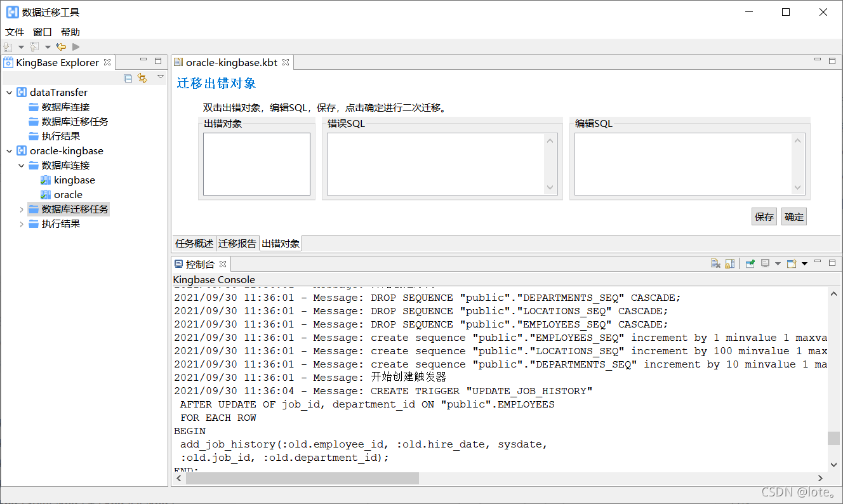Expand the highlighted 数据库迁移任务 folder
The height and width of the screenshot is (504, 843).
[21, 209]
